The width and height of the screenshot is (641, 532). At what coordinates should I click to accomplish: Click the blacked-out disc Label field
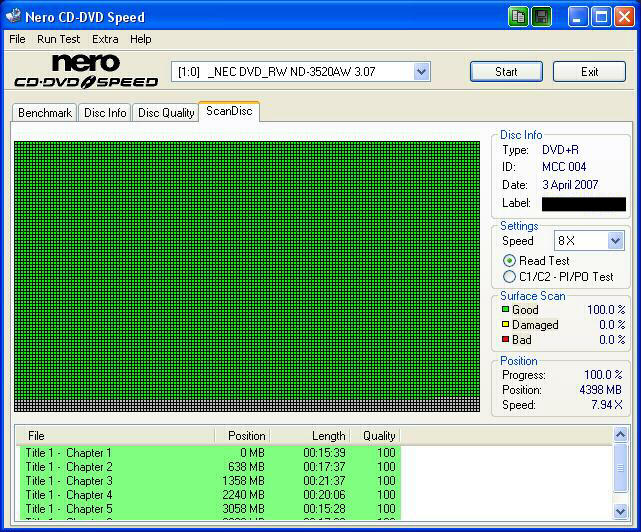[584, 204]
